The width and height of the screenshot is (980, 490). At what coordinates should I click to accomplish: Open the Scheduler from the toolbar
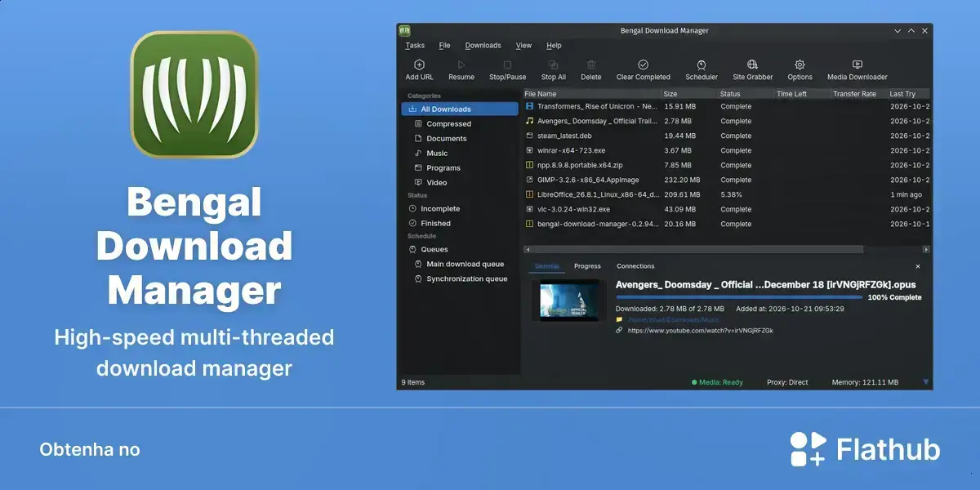pyautogui.click(x=702, y=70)
